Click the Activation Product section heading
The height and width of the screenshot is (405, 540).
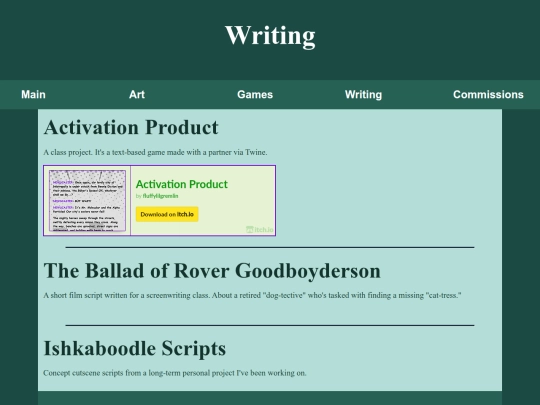[131, 127]
